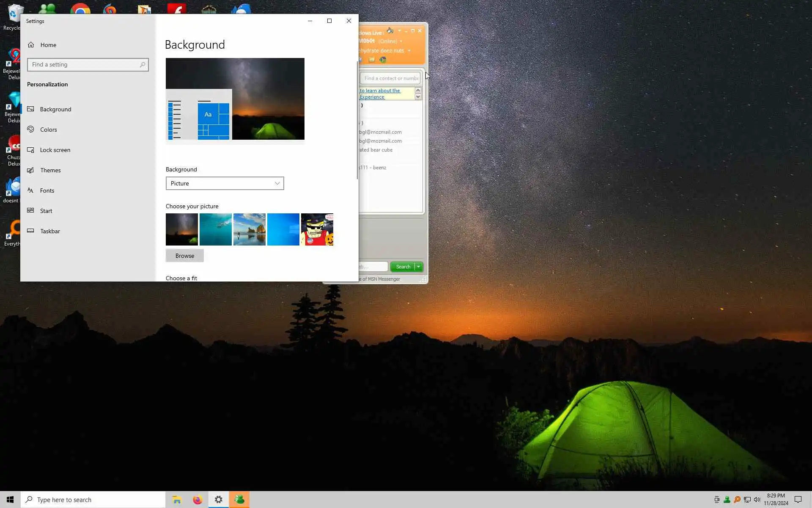The image size is (812, 508).
Task: Open the mail folder icon in Messenger
Action: pos(371,60)
